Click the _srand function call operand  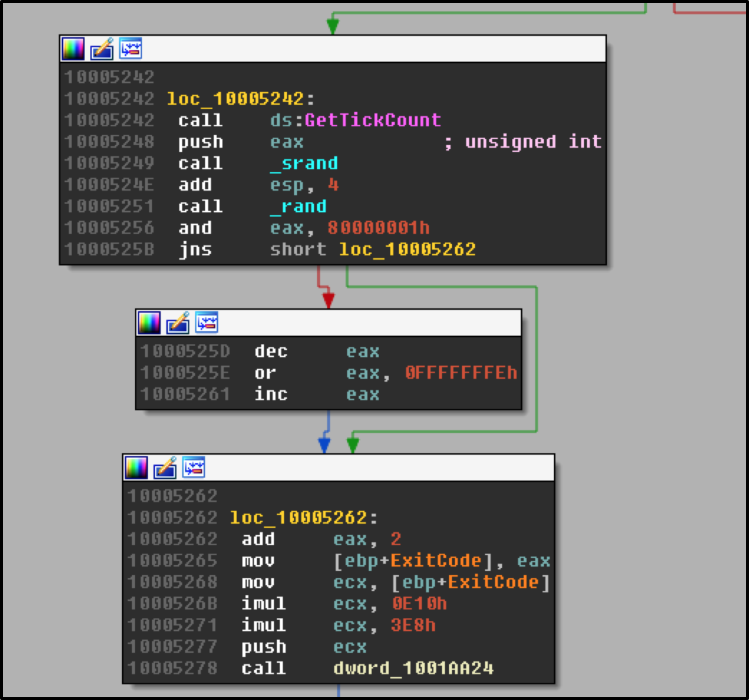tap(303, 163)
